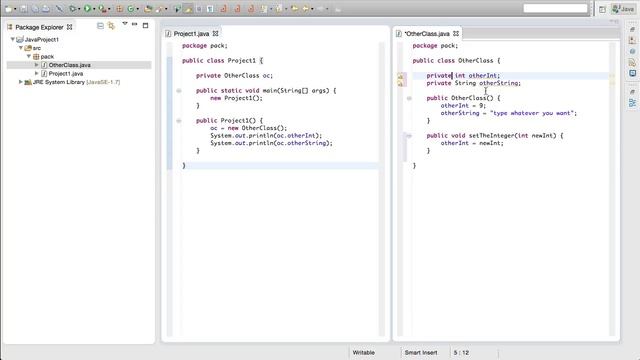Click the Print toolbar icon

(46, 9)
